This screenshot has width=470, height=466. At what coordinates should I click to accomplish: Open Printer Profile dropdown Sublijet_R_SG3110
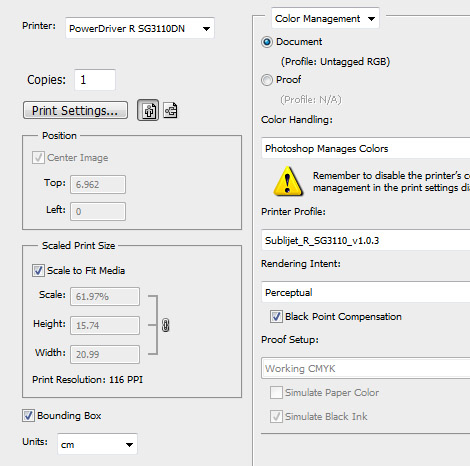click(x=366, y=240)
